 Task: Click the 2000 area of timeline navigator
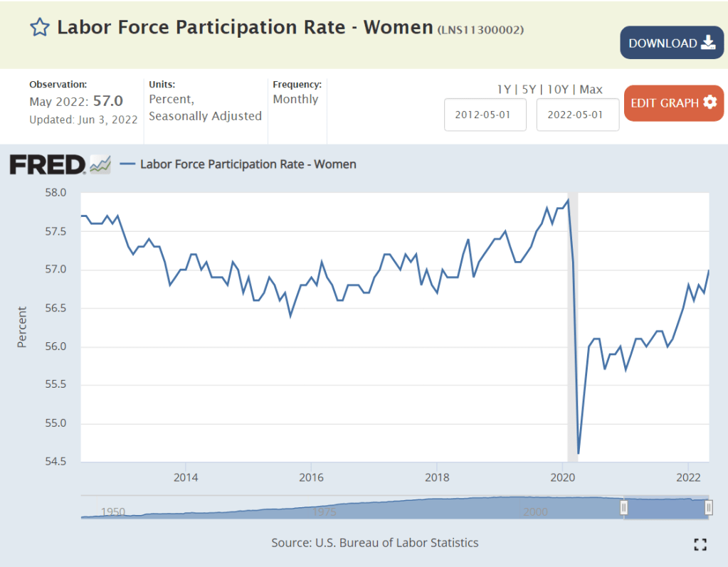[x=535, y=511]
